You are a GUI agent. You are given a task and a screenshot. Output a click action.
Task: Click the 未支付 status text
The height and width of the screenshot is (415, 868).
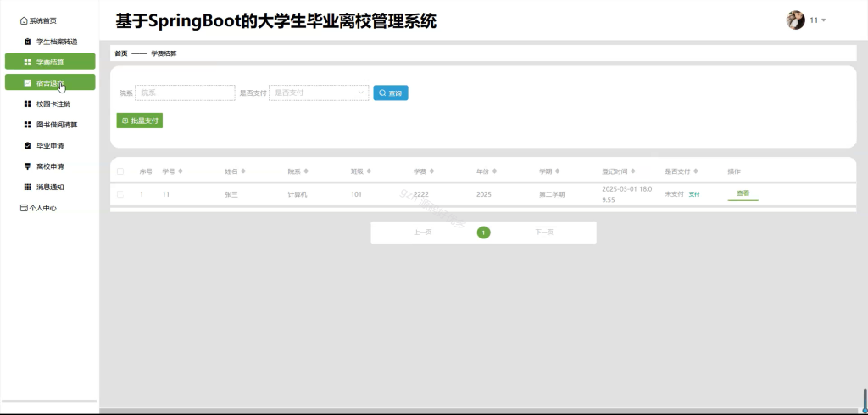pos(674,194)
